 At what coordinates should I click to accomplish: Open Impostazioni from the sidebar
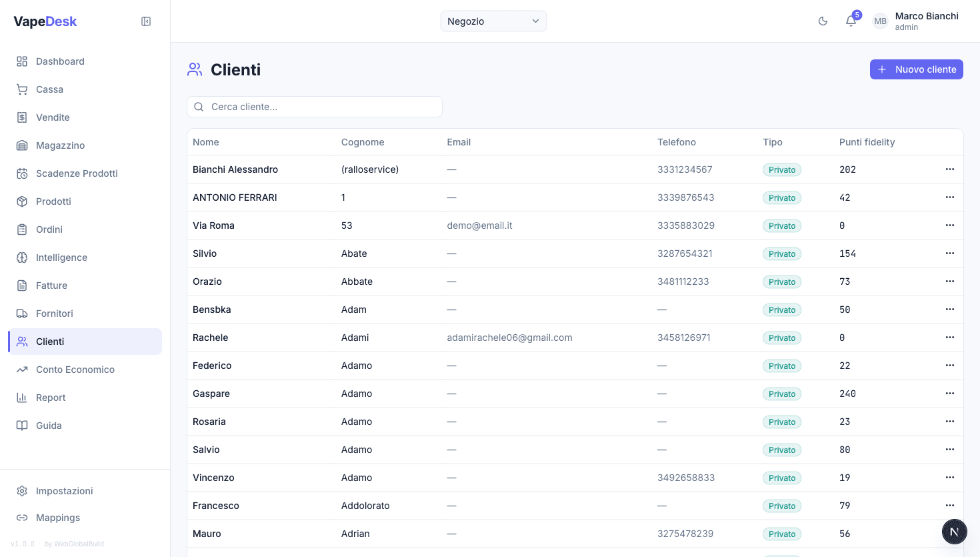click(64, 490)
